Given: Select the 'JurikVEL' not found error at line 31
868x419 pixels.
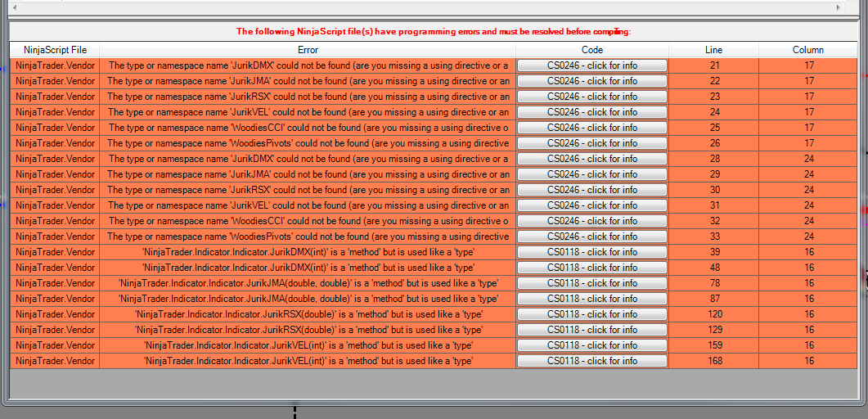Looking at the screenshot, I should [308, 205].
